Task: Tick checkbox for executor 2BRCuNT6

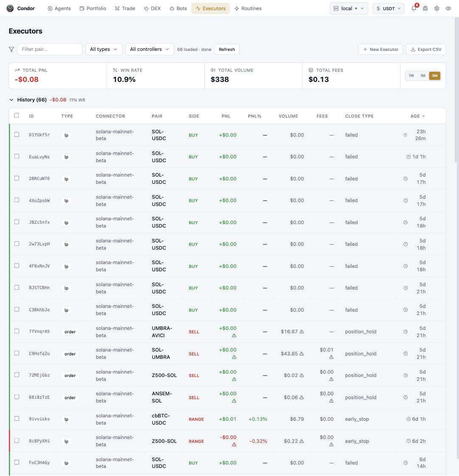Action: pos(17,178)
